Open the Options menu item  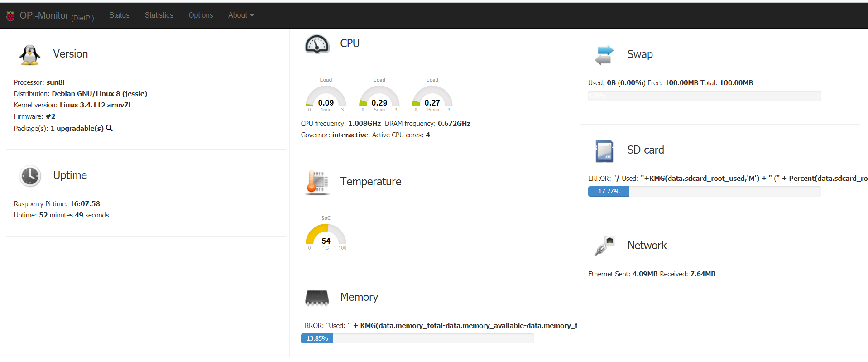coord(201,15)
